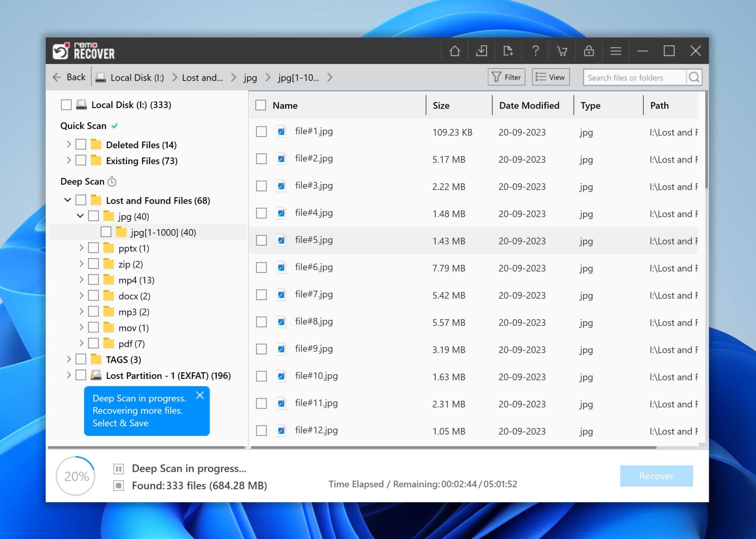Stop the Deep Scan
756x539 pixels.
(118, 486)
